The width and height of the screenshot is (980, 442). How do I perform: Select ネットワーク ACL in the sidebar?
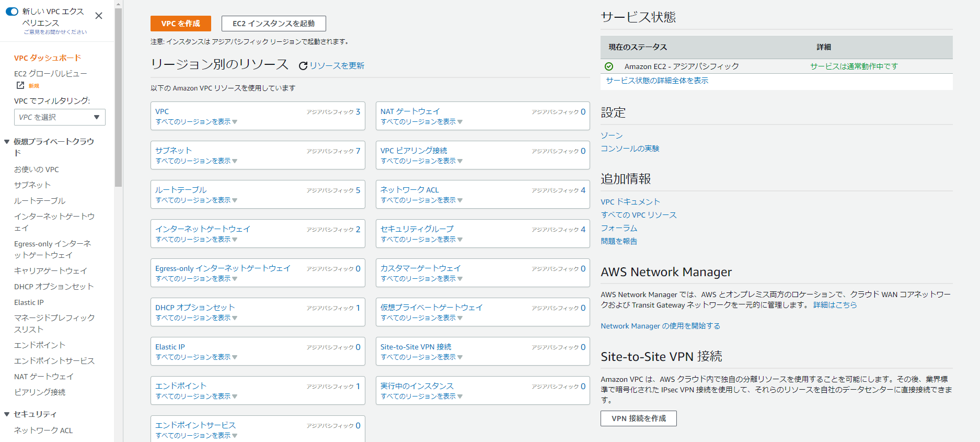tap(43, 430)
